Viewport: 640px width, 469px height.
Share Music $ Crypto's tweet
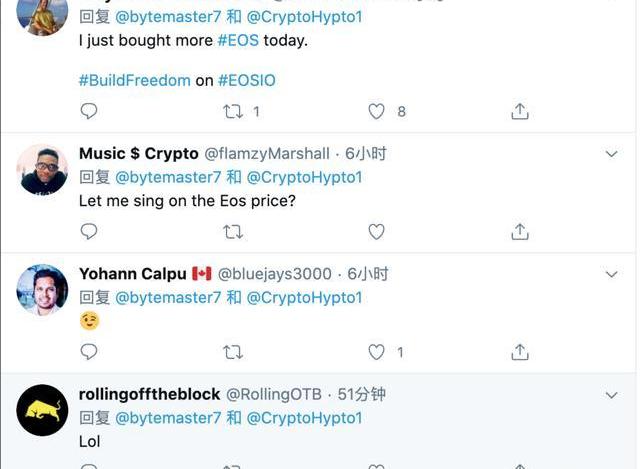[520, 232]
